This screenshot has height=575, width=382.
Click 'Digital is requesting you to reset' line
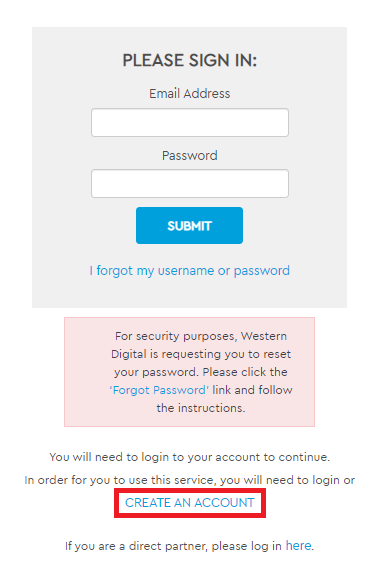click(201, 354)
